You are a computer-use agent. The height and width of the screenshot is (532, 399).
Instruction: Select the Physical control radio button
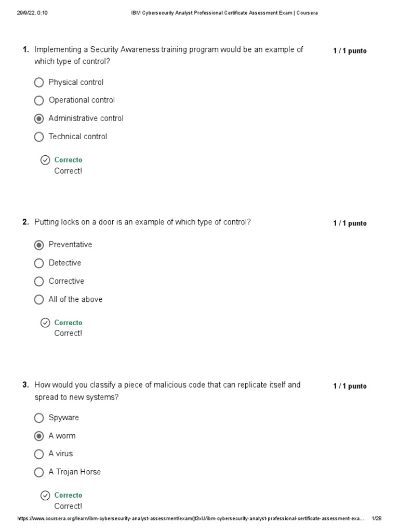39,83
